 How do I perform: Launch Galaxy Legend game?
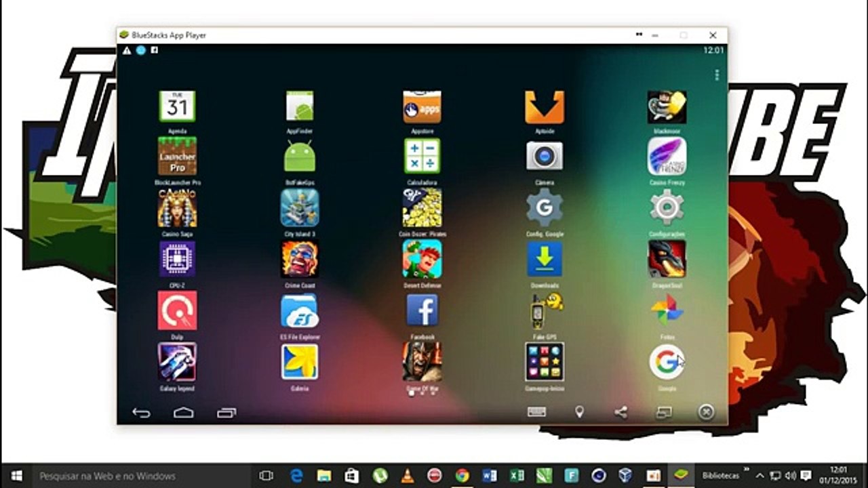pyautogui.click(x=177, y=362)
